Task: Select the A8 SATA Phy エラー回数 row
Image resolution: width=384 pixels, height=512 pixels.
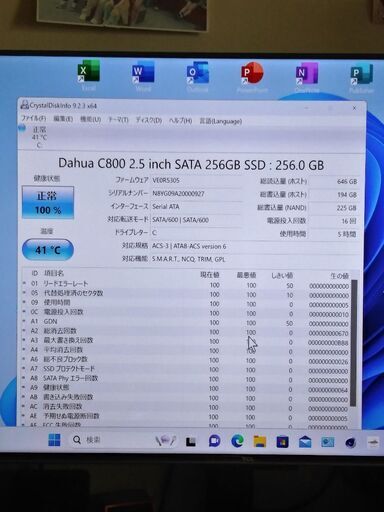Action: 186,379
